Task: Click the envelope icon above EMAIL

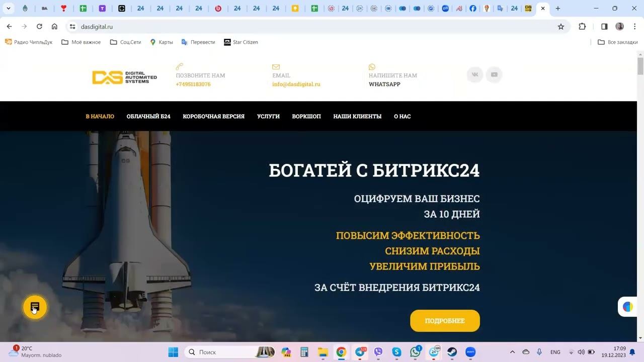Action: pyautogui.click(x=276, y=67)
